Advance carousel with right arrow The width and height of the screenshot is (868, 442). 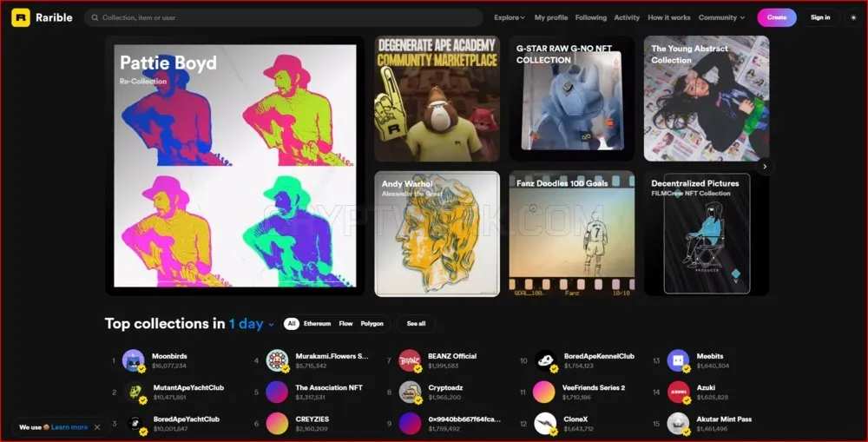pos(765,166)
